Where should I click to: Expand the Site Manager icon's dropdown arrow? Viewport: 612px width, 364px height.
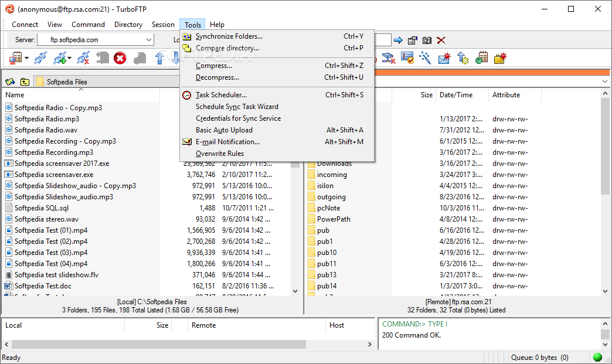coord(26,59)
